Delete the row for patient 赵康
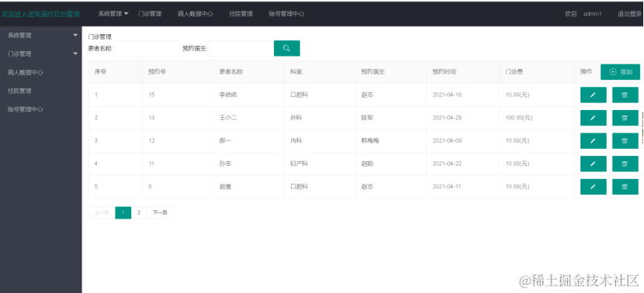 point(625,187)
